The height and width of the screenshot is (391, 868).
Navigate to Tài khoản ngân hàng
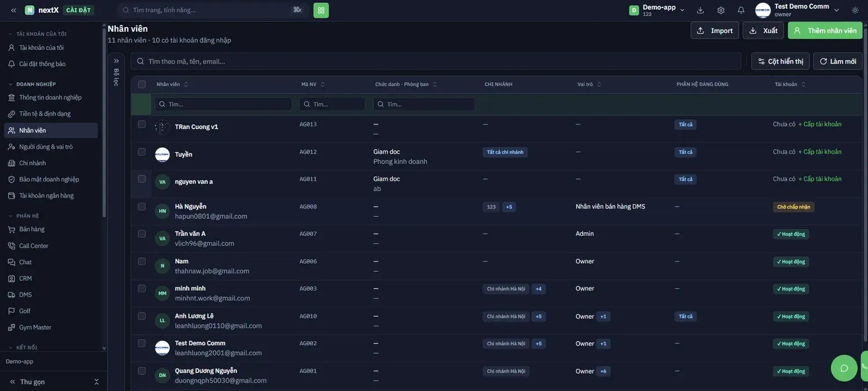pos(51,196)
